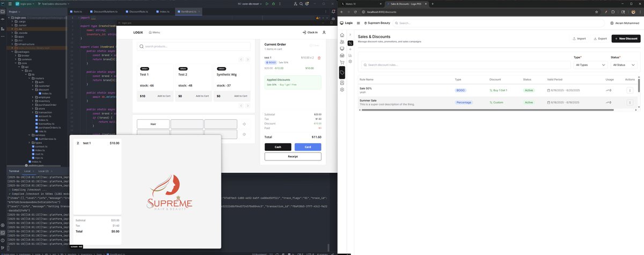Click the Export button

(600, 39)
